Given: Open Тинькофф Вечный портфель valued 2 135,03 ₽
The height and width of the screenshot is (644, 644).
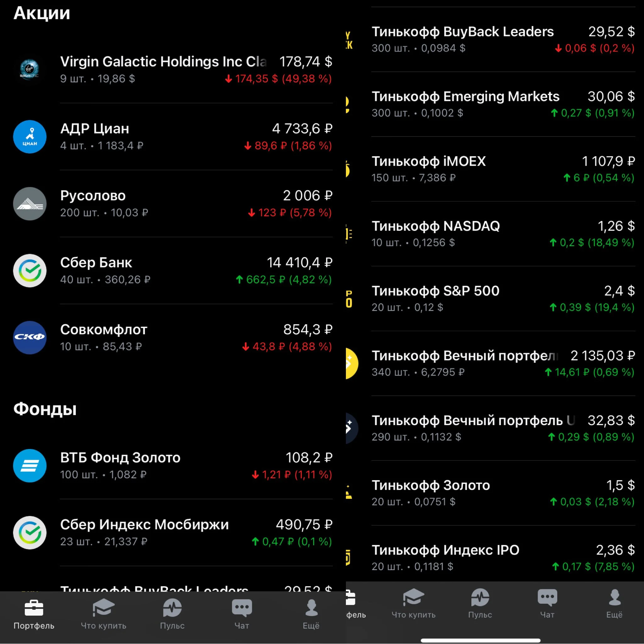Looking at the screenshot, I should tap(465, 356).
